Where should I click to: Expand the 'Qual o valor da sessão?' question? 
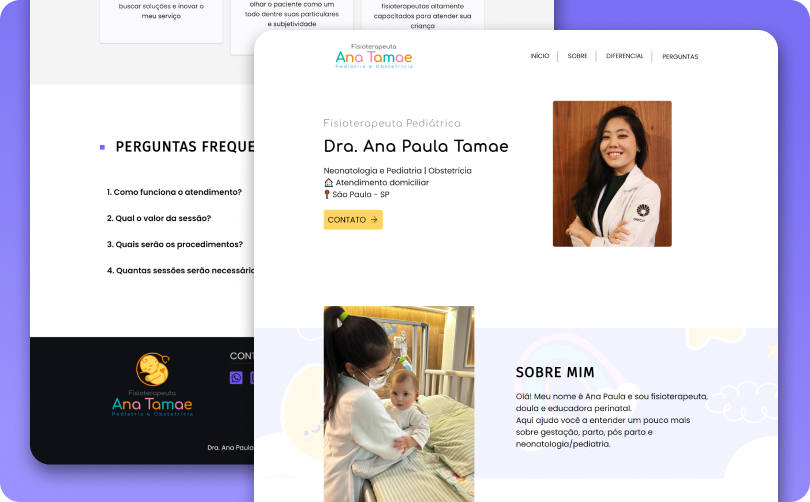click(159, 218)
